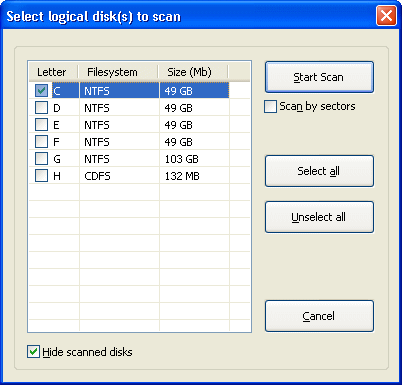The image size is (402, 385).
Task: Click Unselect all button
Action: [319, 217]
